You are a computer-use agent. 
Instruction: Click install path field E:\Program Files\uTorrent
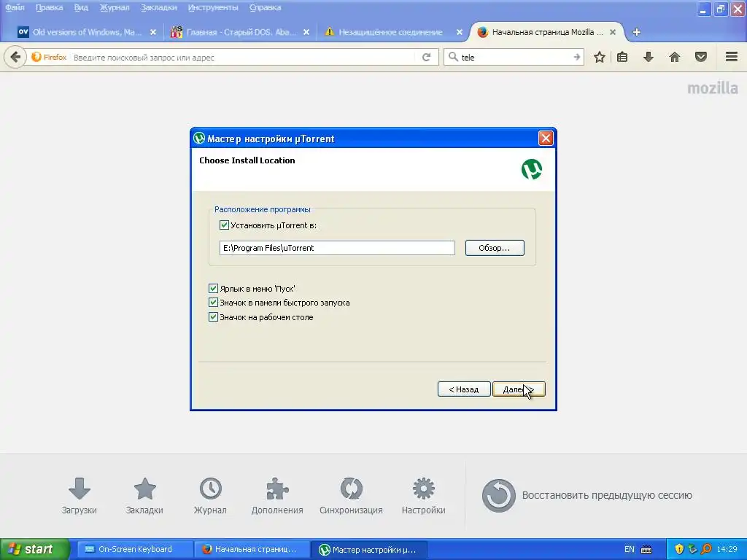(337, 248)
